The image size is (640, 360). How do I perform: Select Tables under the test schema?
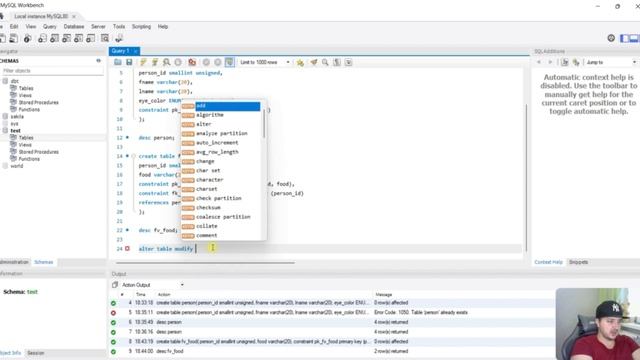[x=26, y=138]
